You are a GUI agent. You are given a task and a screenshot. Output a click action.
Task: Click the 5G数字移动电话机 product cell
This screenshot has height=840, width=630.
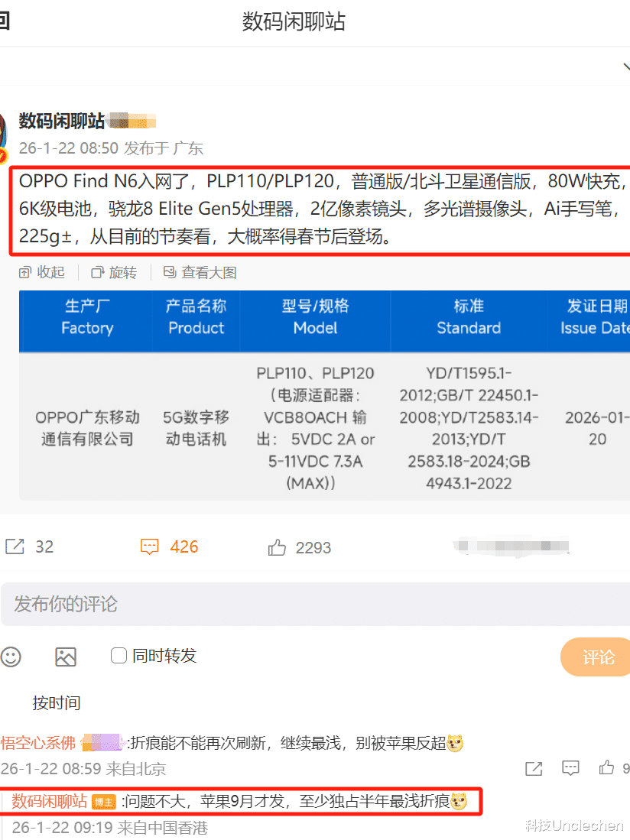196,428
